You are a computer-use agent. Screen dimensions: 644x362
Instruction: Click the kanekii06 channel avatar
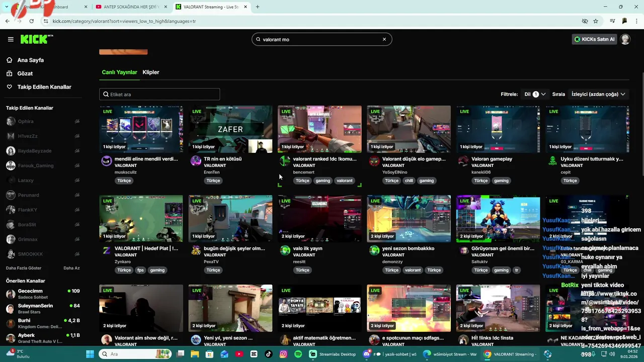click(463, 161)
